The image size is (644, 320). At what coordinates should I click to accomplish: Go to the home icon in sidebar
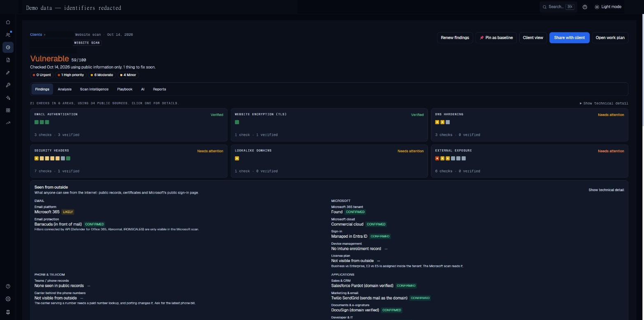tap(8, 22)
